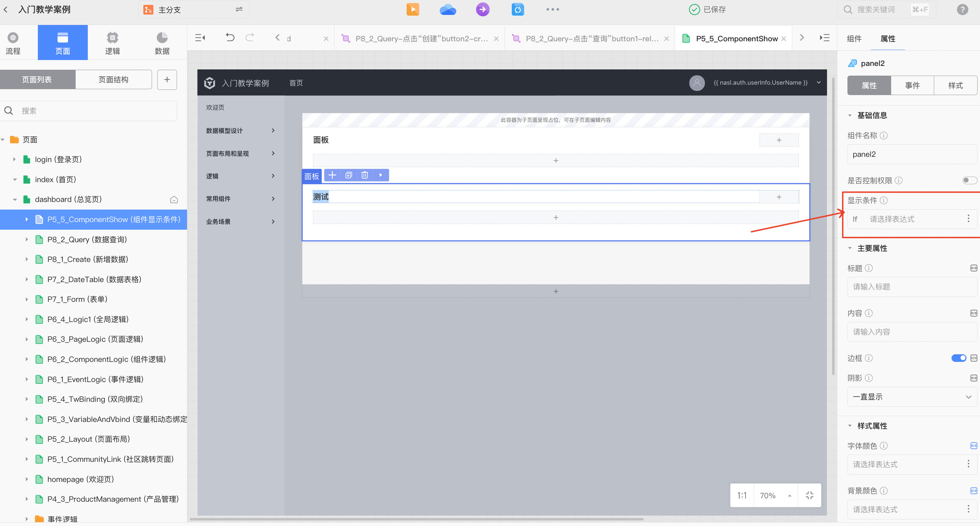Click the info icon next to 显示条件
The width and height of the screenshot is (980, 526).
884,201
